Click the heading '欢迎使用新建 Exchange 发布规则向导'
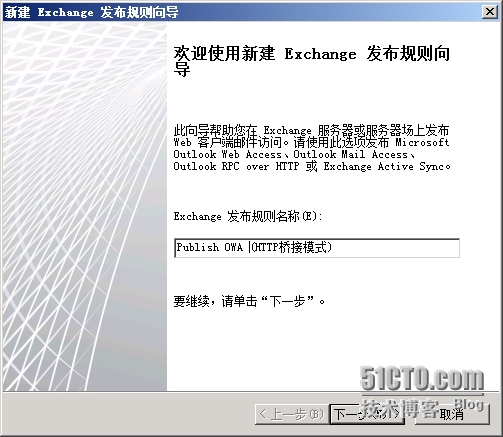503x437 pixels. coord(312,61)
